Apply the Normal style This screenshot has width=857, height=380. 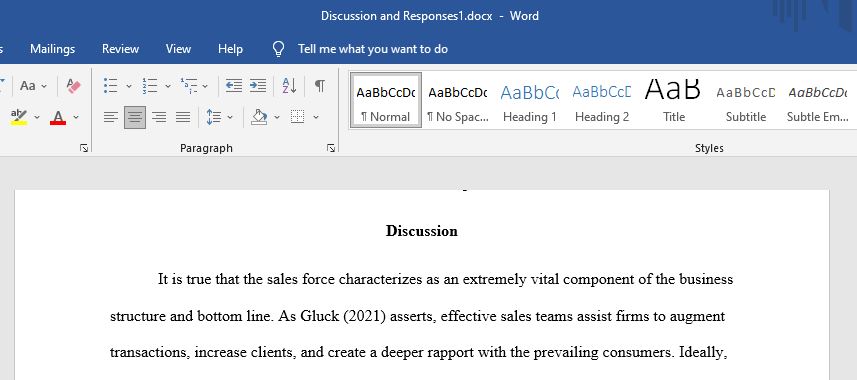point(386,101)
